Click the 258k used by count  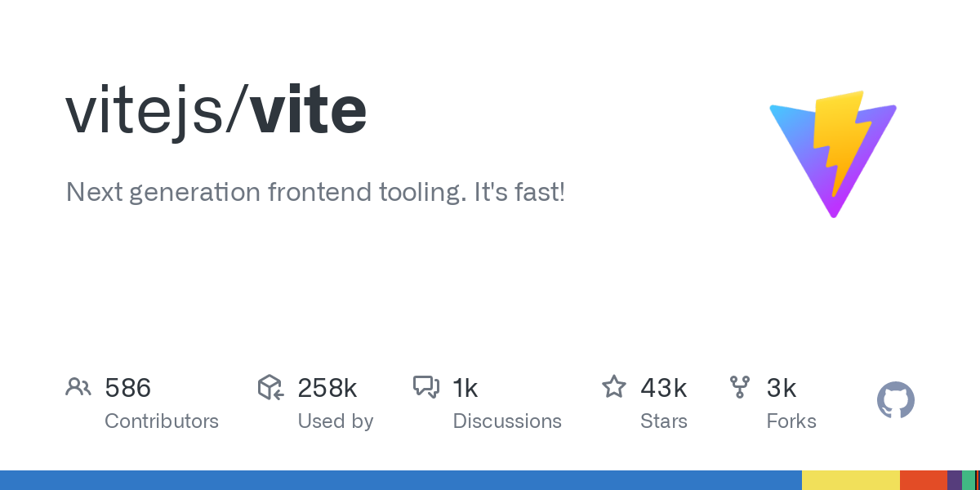click(327, 388)
